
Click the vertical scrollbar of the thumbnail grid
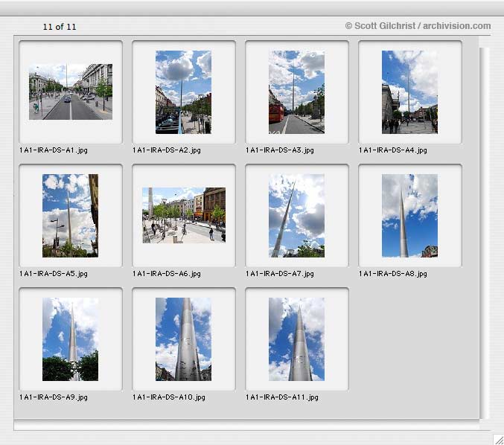tap(484, 233)
